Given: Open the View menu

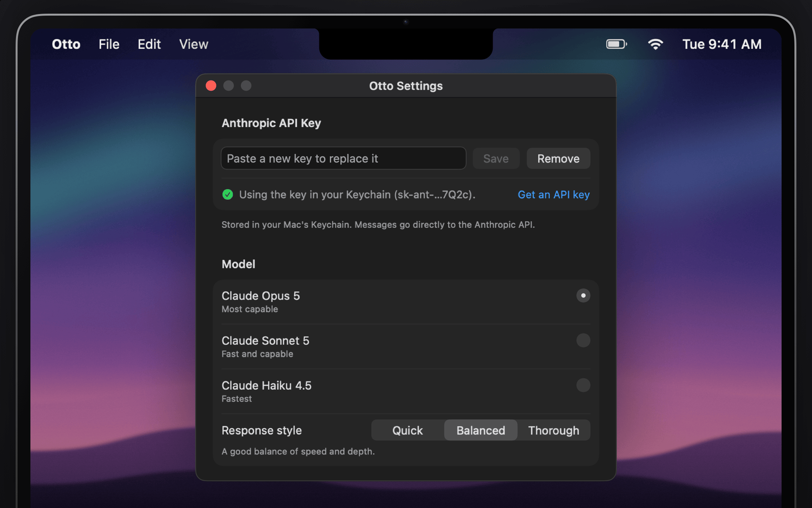Looking at the screenshot, I should tap(194, 44).
